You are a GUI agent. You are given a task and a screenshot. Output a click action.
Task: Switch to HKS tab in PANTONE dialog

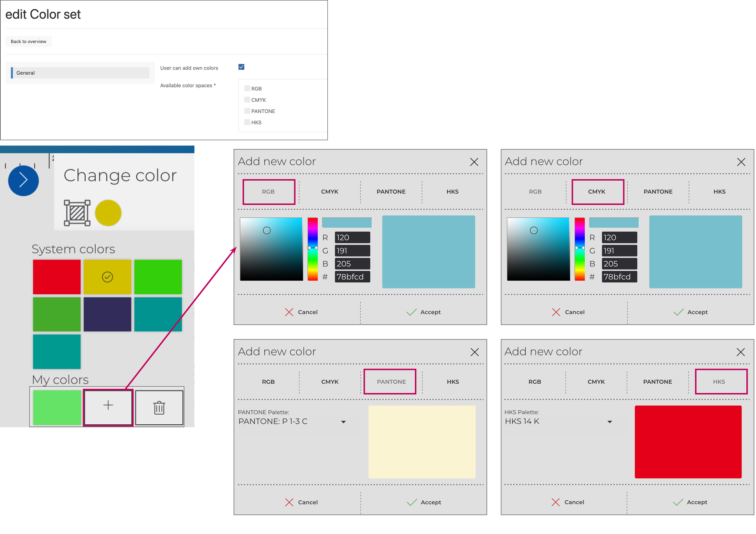pyautogui.click(x=453, y=382)
